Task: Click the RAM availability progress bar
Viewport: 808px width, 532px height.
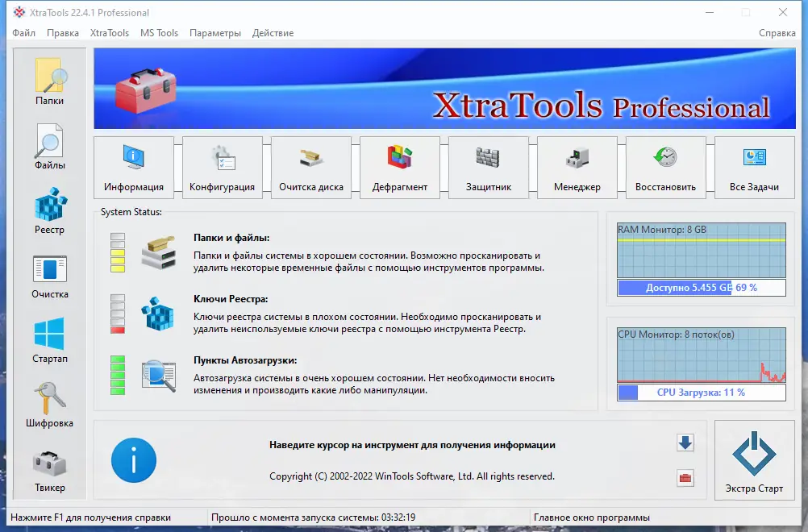Action: (701, 287)
